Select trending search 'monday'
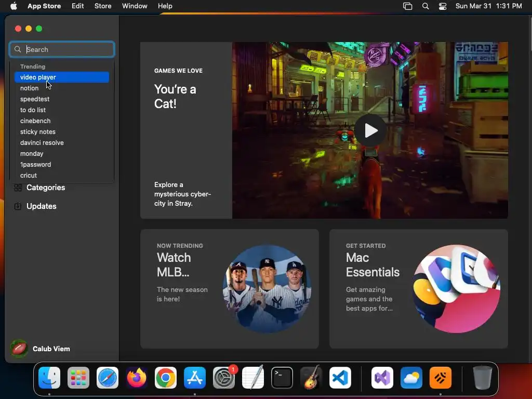532x399 pixels. pyautogui.click(x=62, y=154)
